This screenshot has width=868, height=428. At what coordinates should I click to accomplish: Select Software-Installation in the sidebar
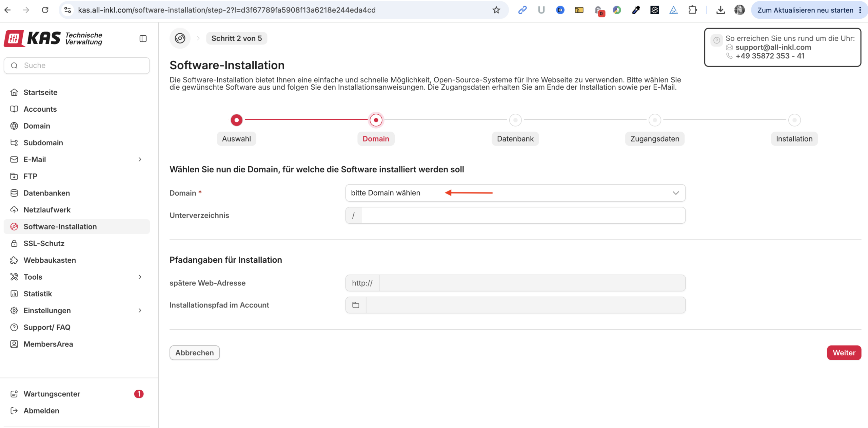pyautogui.click(x=77, y=227)
